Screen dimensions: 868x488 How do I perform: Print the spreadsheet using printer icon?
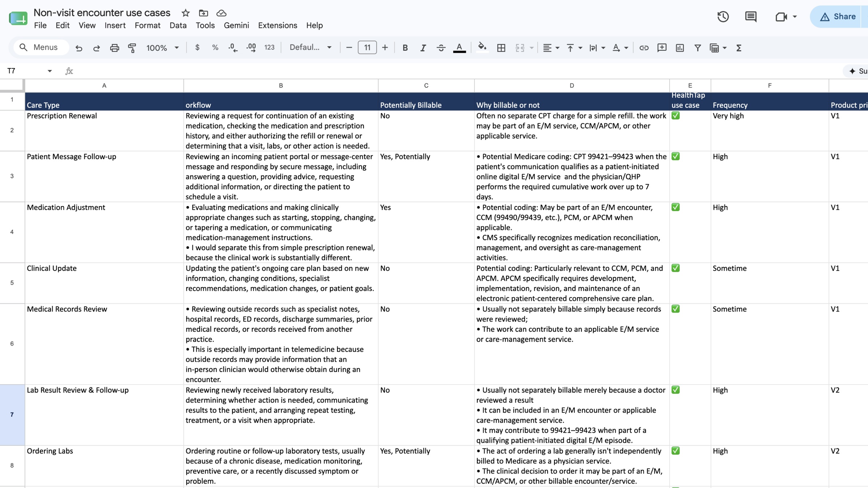[x=114, y=48]
